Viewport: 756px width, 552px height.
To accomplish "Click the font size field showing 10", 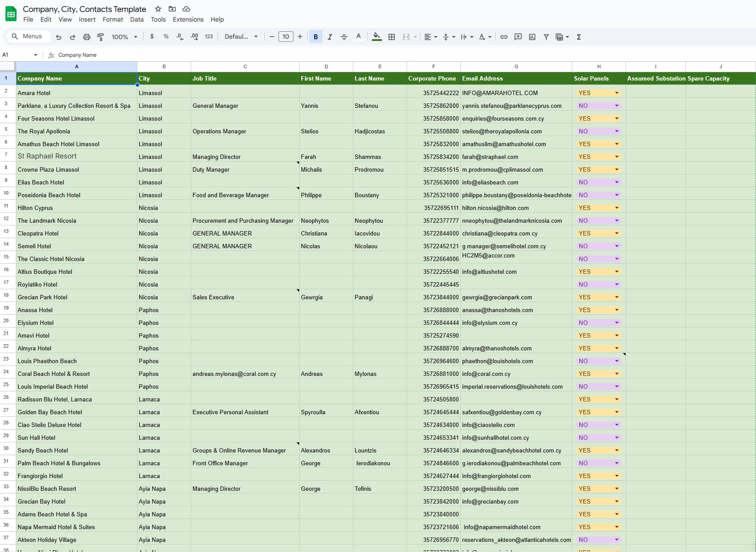I will 286,37.
